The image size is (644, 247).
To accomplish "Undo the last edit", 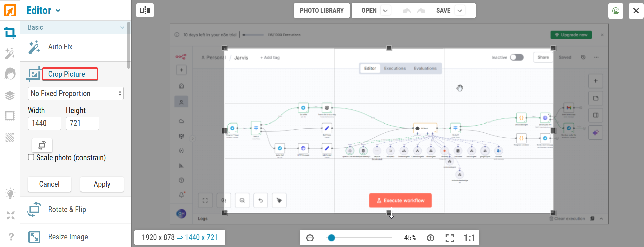I will (x=407, y=11).
